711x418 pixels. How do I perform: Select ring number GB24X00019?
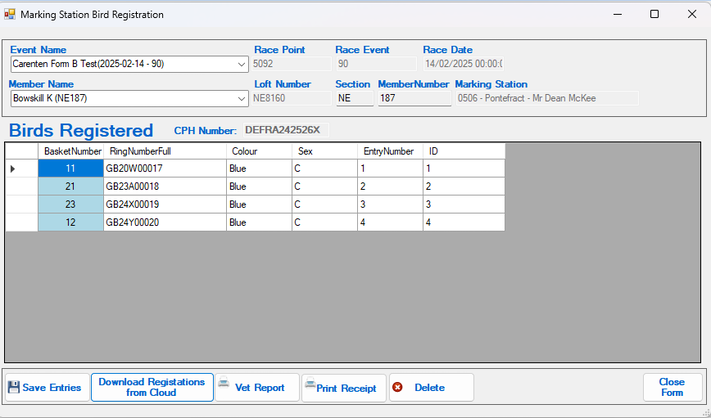click(165, 204)
